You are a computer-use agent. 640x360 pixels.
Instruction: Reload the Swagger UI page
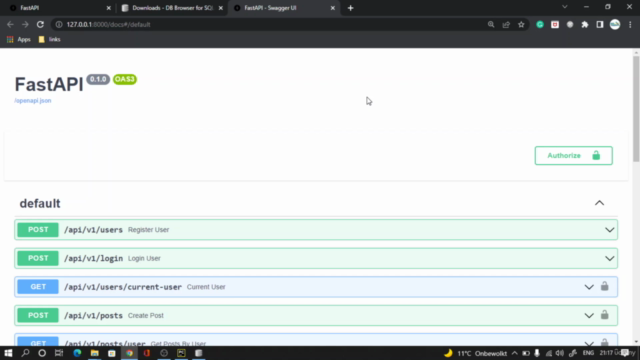coord(40,24)
